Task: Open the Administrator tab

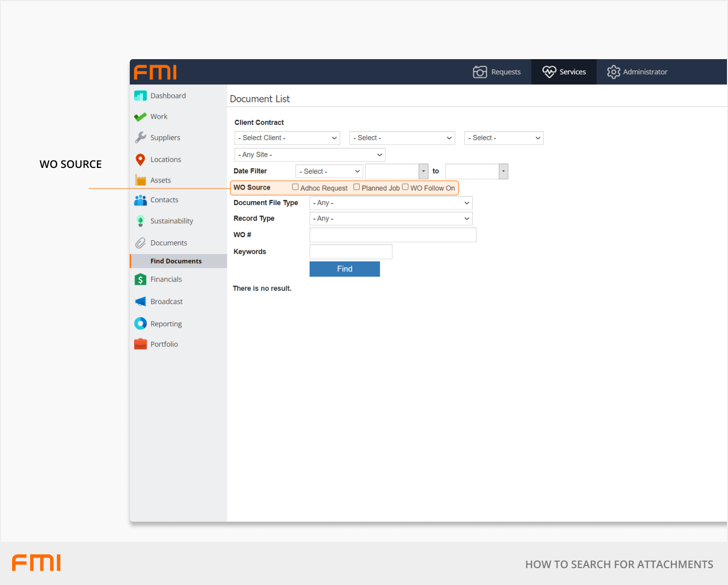Action: point(637,72)
